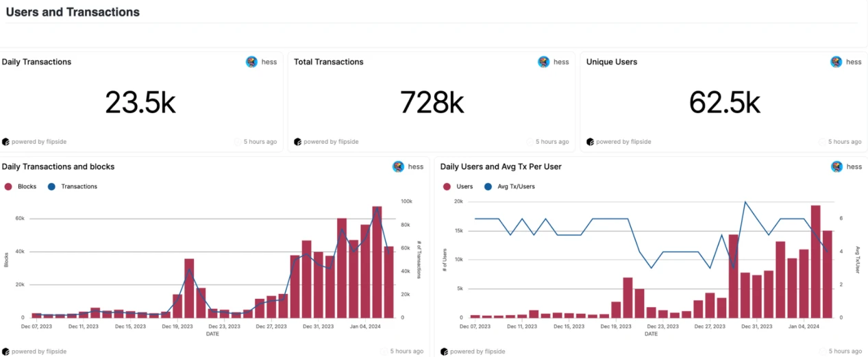Image resolution: width=868 pixels, height=357 pixels.
Task: Click the "Daily Users and Avg Tx Per User" title
Action: click(x=501, y=167)
